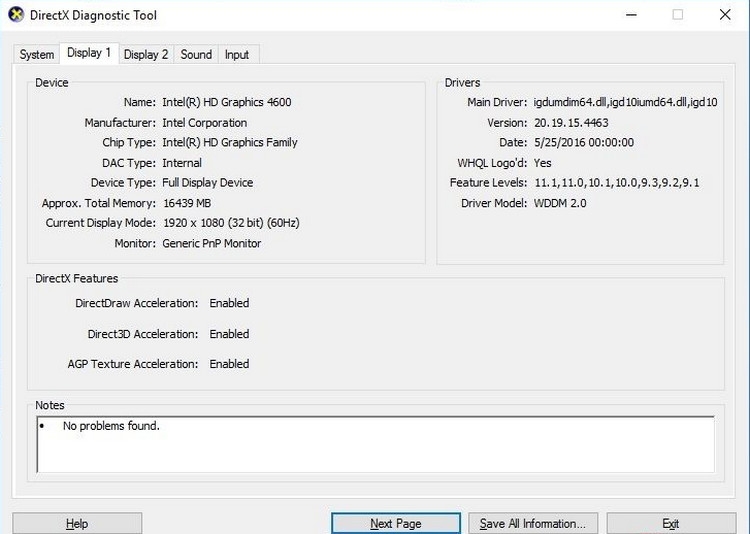Click the 'Direct3D Acceleration:' label
Image resolution: width=750 pixels, height=534 pixels.
point(143,334)
